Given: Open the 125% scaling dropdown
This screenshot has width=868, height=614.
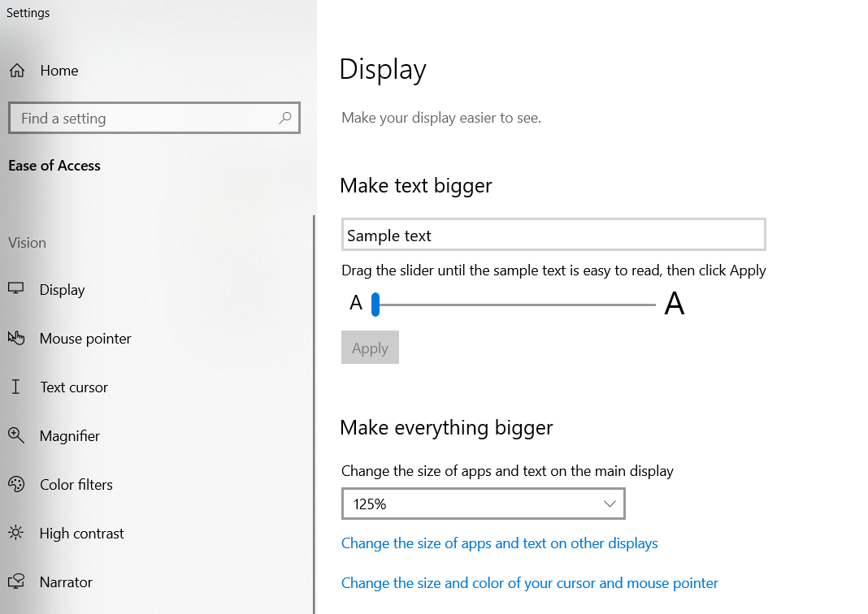Looking at the screenshot, I should click(x=484, y=504).
